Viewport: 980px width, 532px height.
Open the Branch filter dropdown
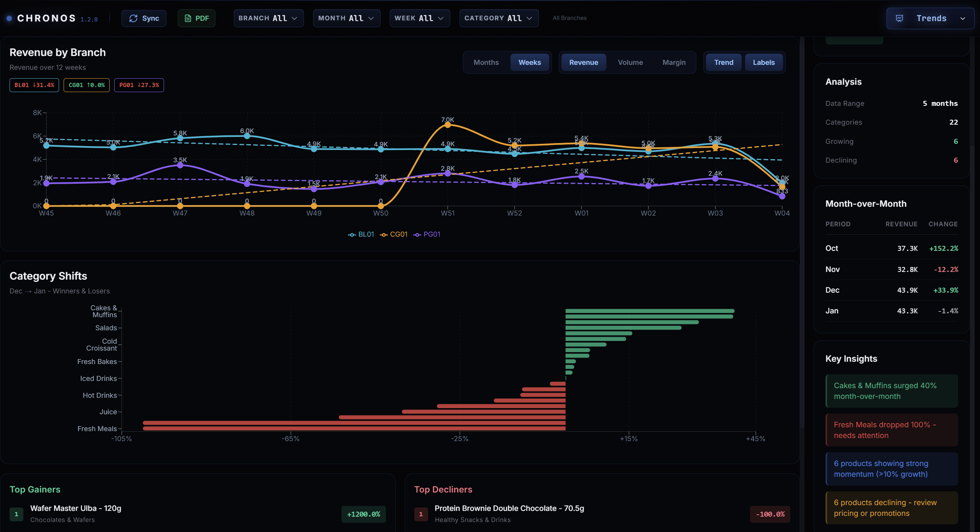click(268, 18)
